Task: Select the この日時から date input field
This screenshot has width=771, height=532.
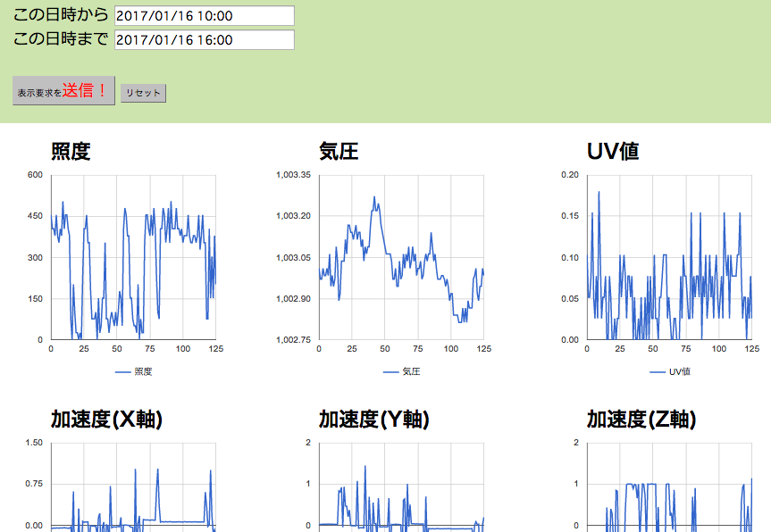Action: (x=205, y=14)
